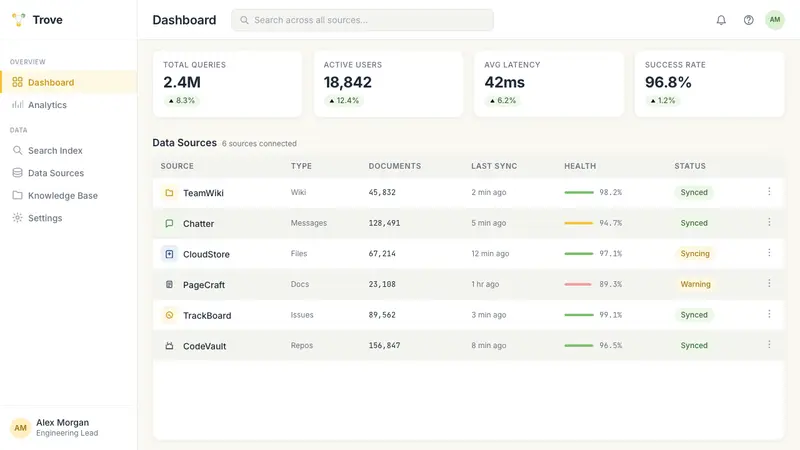Viewport: 800px width, 450px height.
Task: Click the 156,847 documents value
Action: (384, 345)
